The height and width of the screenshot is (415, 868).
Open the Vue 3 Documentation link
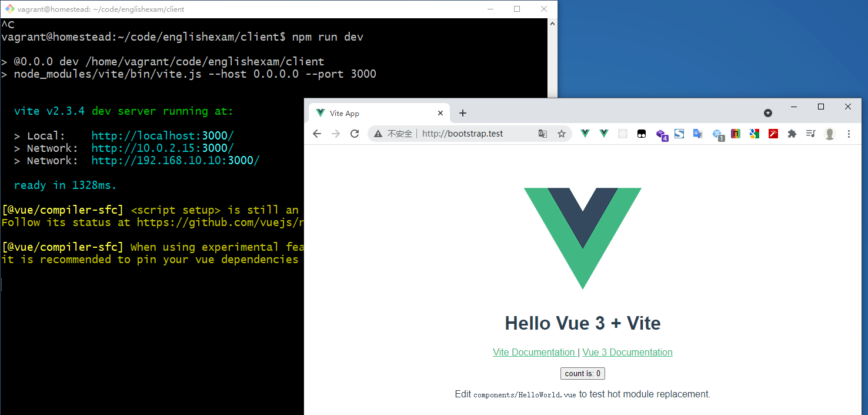pos(627,352)
